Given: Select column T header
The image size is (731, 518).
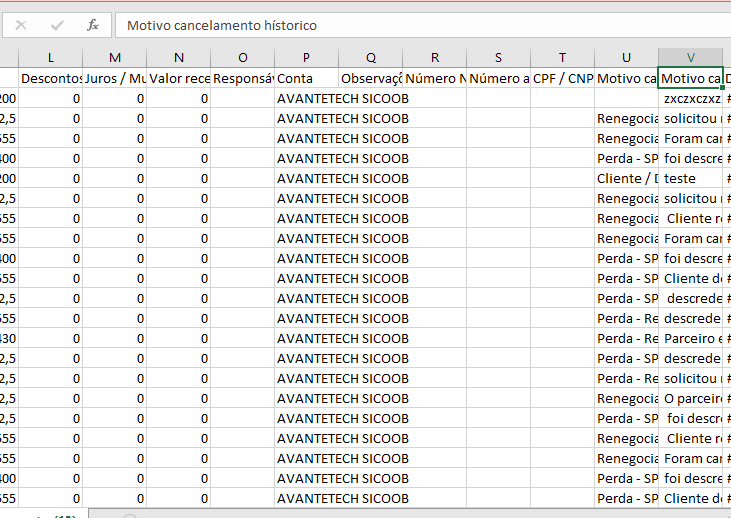Looking at the screenshot, I should [x=562, y=58].
